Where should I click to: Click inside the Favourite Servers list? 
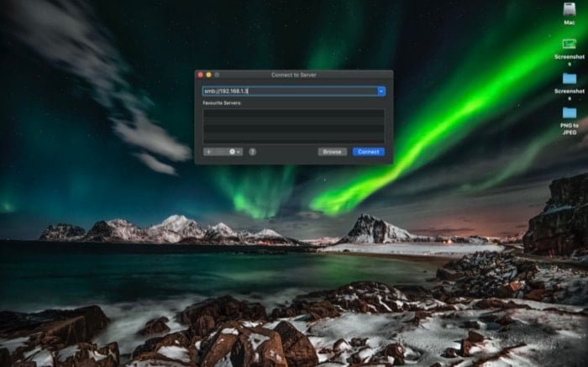(294, 126)
